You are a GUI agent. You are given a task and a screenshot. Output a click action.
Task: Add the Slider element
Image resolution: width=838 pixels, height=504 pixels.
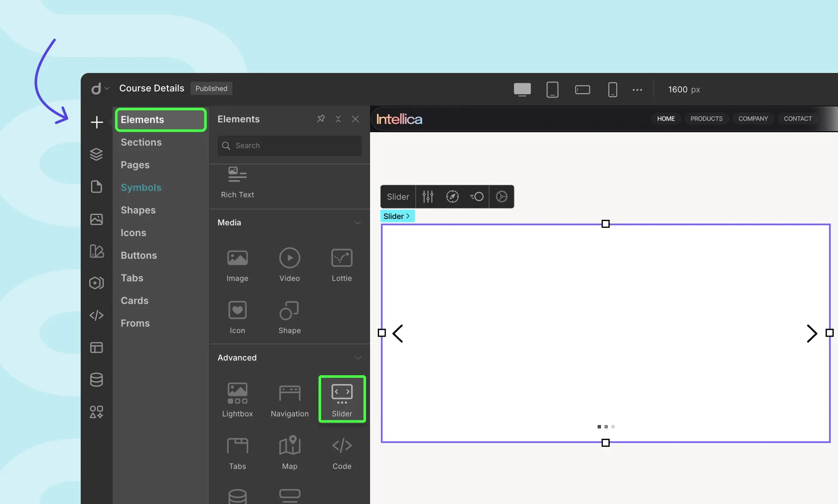[x=342, y=399]
